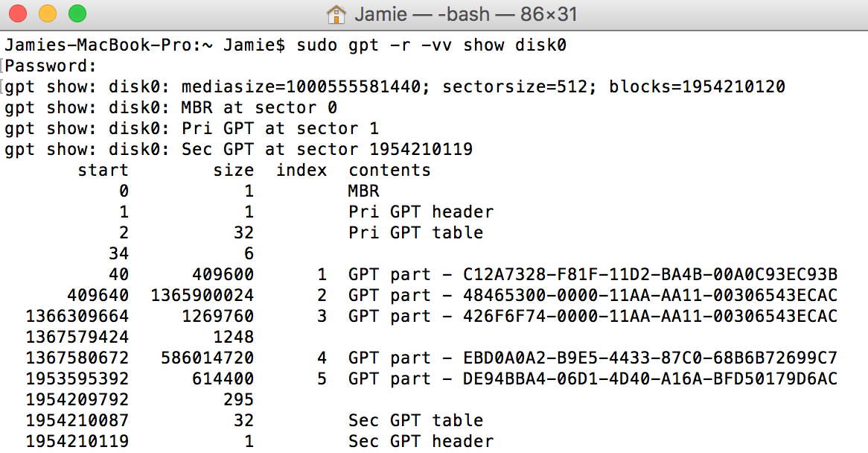This screenshot has height=453, width=868.
Task: Click the 'Pri GPT header' row text
Action: point(421,212)
